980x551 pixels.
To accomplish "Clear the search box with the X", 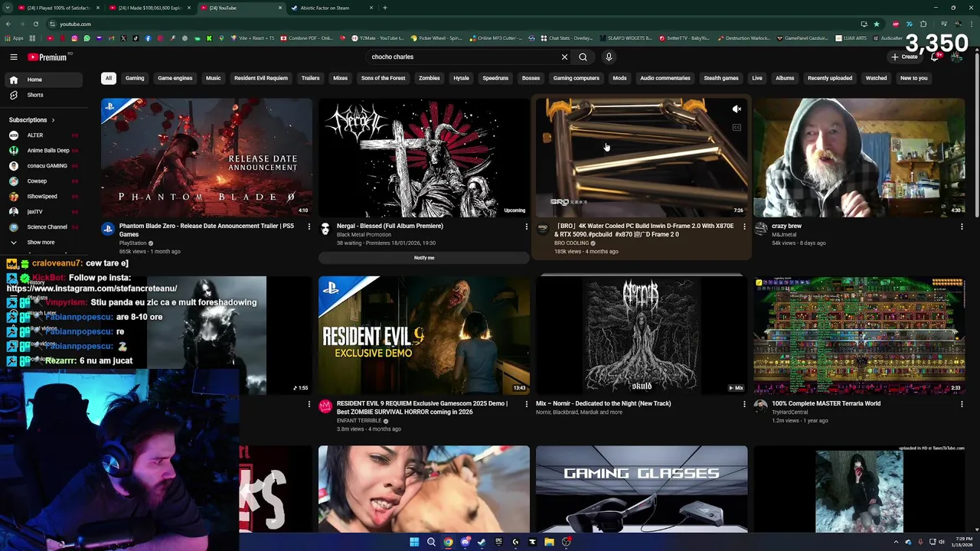I will tap(564, 57).
